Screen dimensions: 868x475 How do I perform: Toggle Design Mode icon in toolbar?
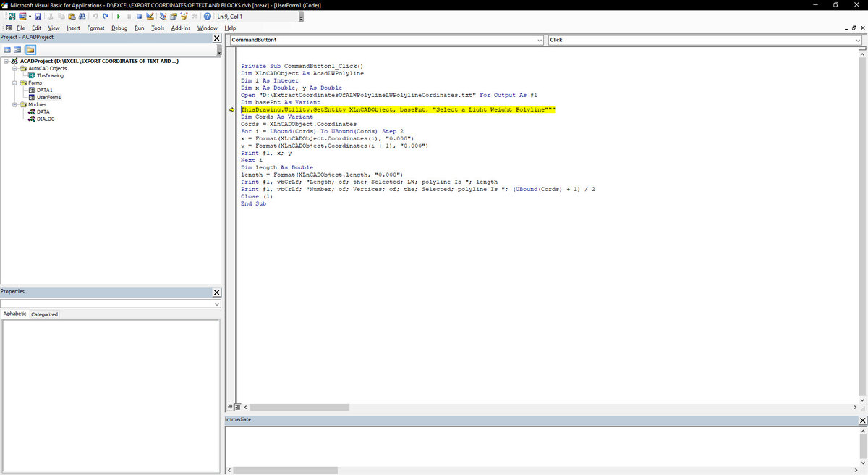click(150, 16)
